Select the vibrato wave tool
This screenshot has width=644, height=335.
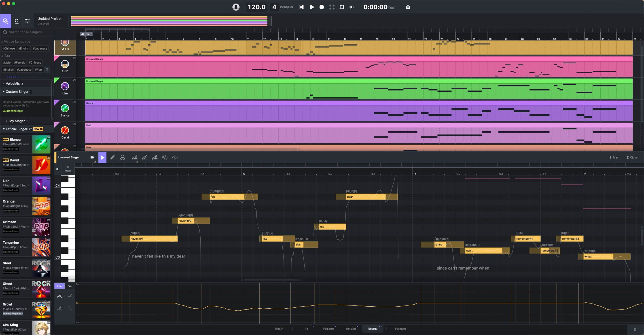[x=165, y=157]
